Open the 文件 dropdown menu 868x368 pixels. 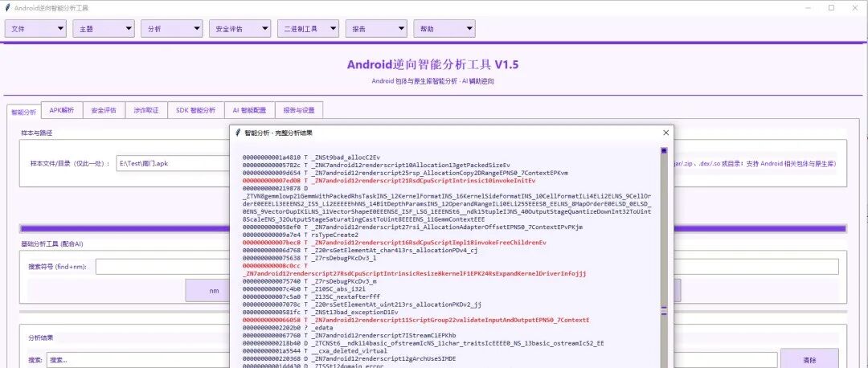click(x=35, y=29)
